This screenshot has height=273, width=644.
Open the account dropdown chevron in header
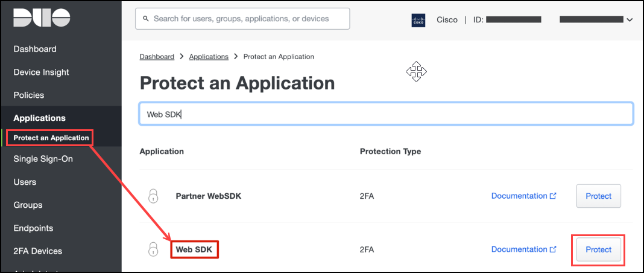(x=629, y=20)
